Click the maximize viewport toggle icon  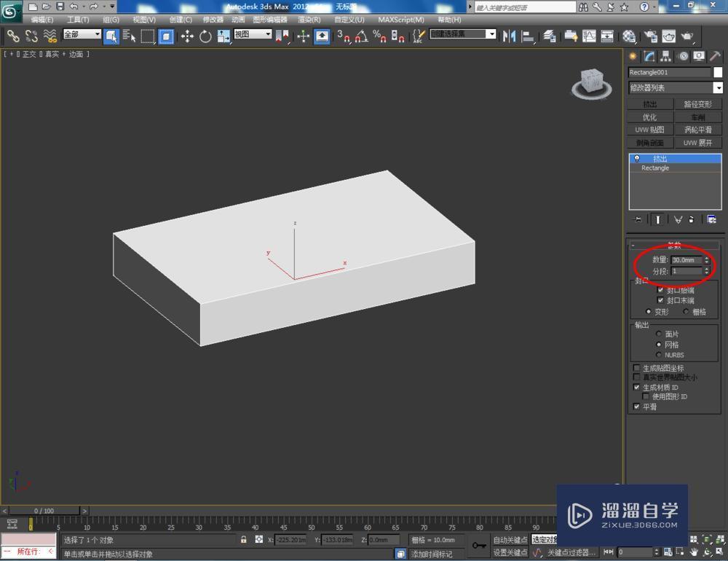719,552
